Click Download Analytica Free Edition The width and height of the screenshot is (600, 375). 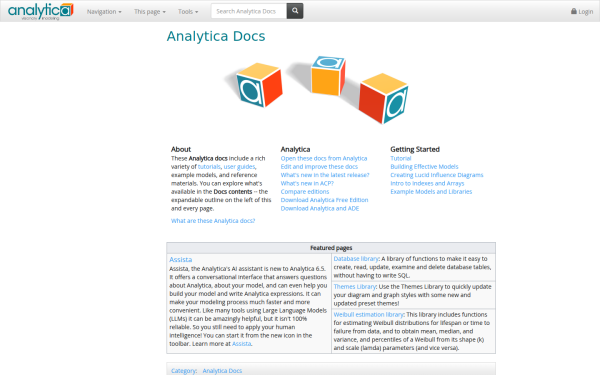tap(324, 200)
